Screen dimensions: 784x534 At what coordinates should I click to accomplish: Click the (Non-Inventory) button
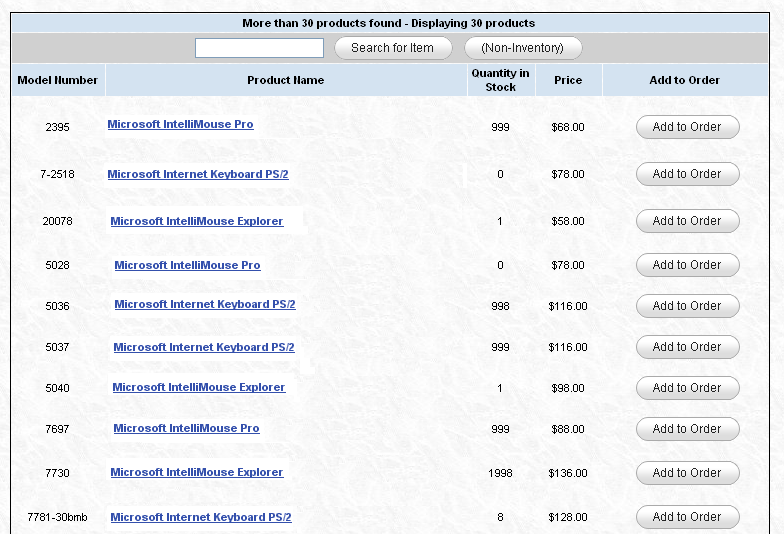(x=523, y=48)
